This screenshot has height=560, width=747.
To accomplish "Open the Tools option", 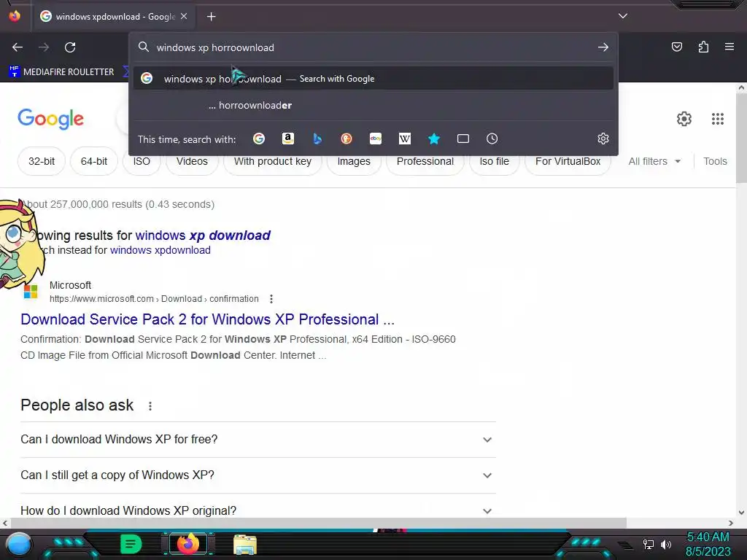I will tap(715, 161).
